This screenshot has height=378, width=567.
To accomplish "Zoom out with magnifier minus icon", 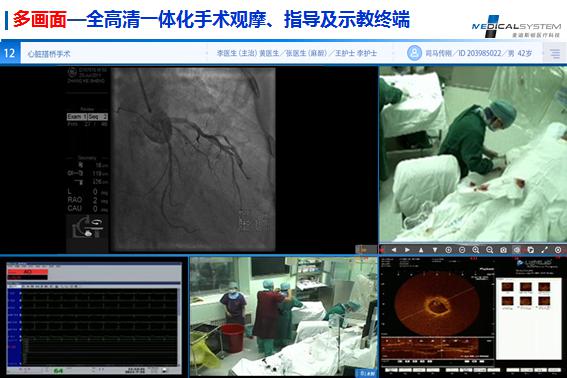I will click(490, 250).
